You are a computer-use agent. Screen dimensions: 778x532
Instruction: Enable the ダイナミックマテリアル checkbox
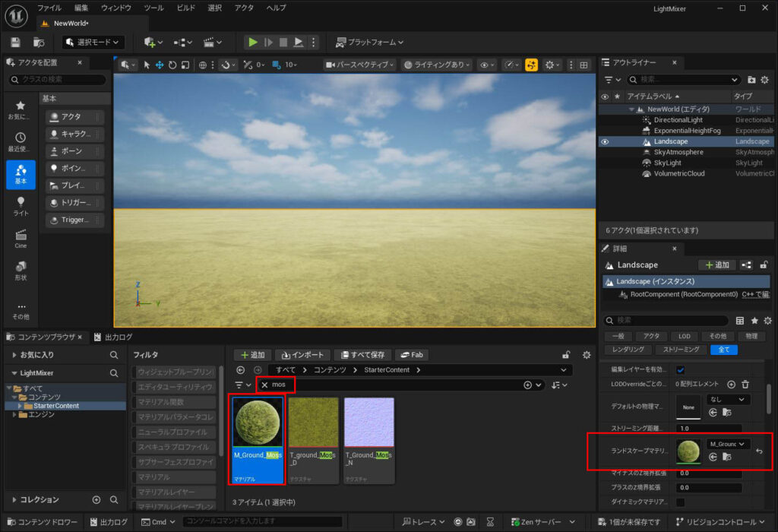click(x=681, y=502)
